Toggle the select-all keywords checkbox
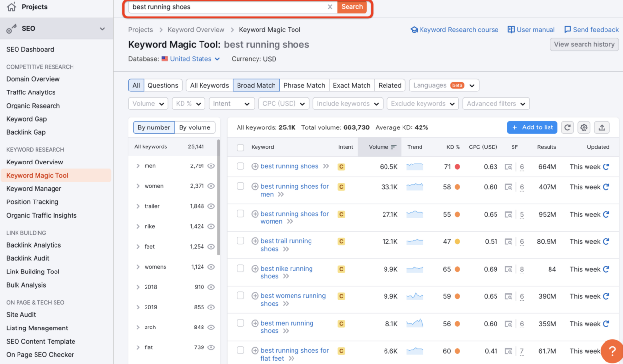 click(240, 147)
